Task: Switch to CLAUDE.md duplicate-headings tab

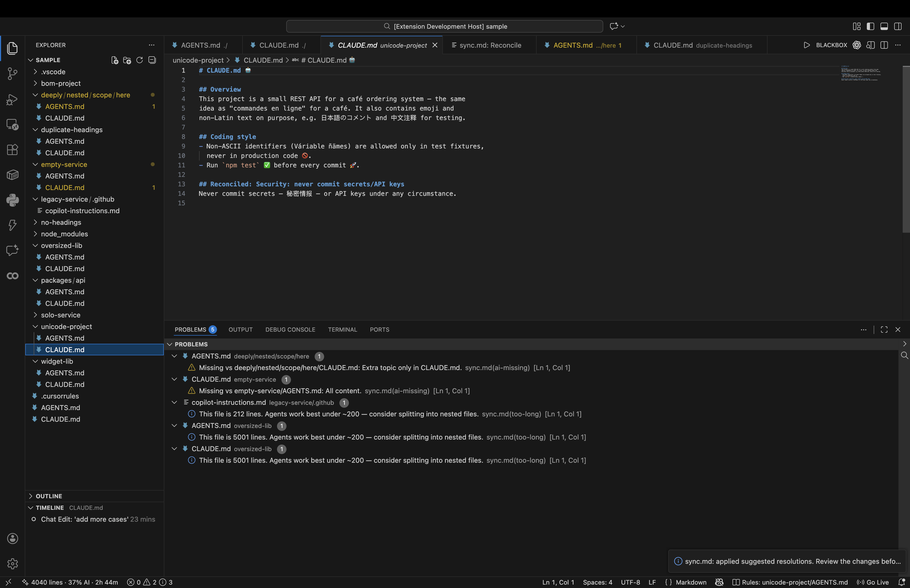Action: (x=702, y=45)
